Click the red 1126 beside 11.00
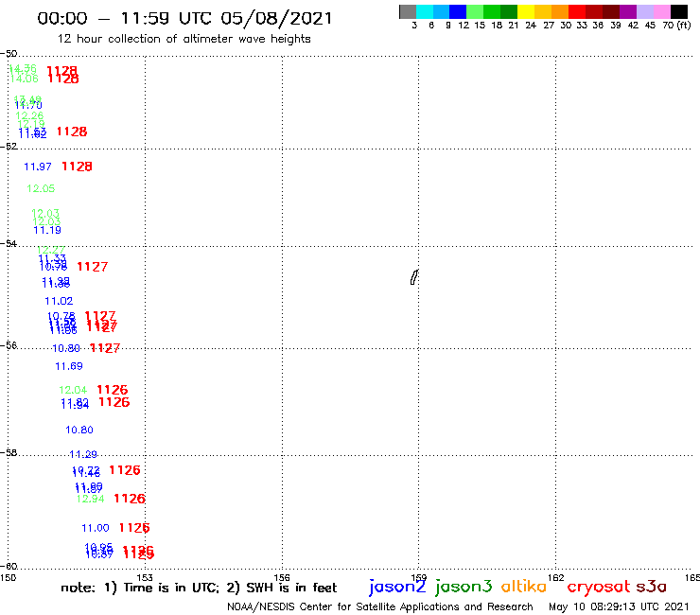Screen dimensions: 700x615 134,528
